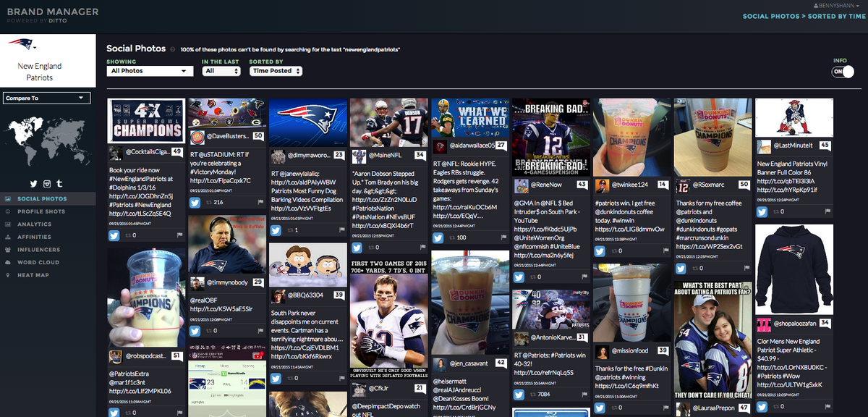Click 'dating a Patriots fan' meme photo
The image size is (868, 417).
point(713,340)
